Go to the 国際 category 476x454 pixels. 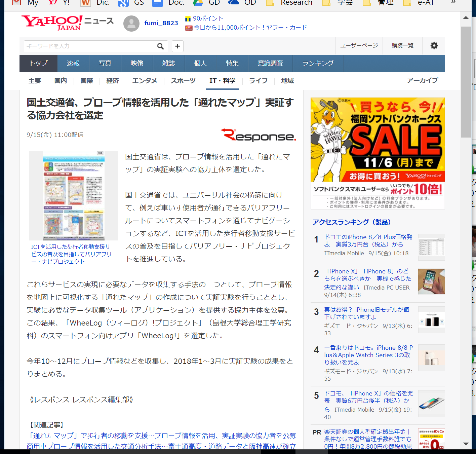pyautogui.click(x=87, y=81)
